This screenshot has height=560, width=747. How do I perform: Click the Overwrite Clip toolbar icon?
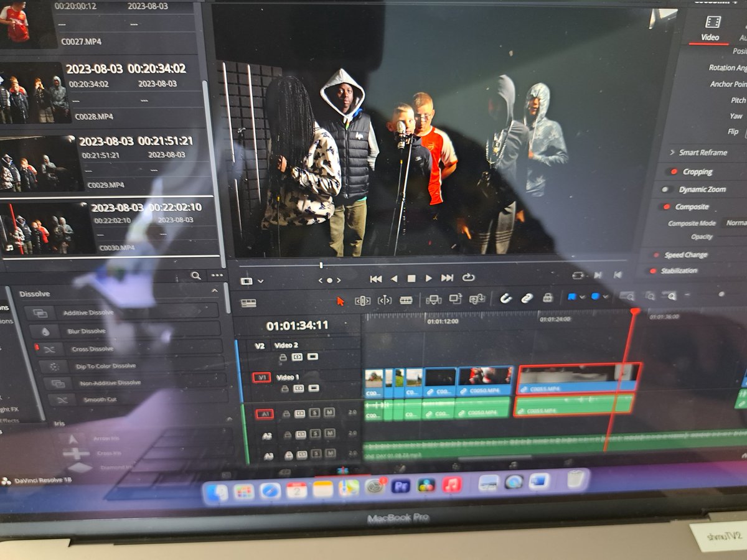pos(456,299)
